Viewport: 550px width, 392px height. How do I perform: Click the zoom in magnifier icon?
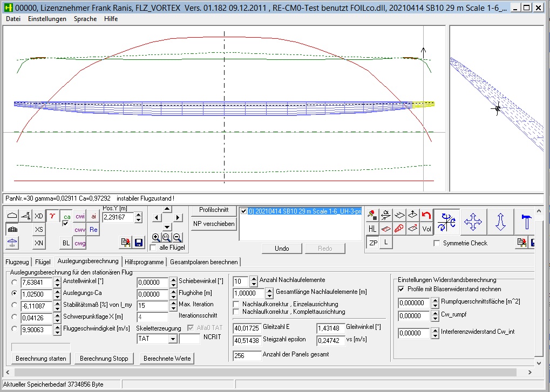click(x=156, y=237)
